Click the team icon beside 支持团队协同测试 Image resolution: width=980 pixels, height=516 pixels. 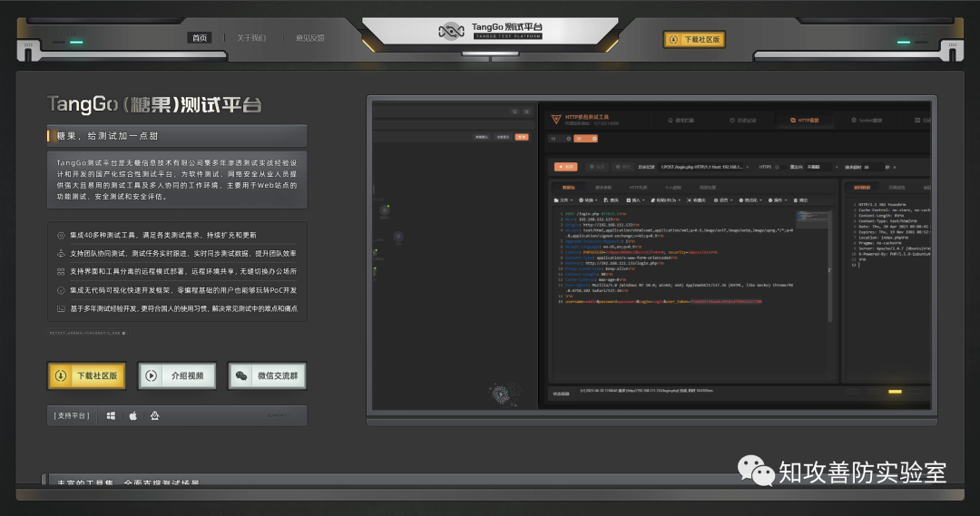[61, 254]
